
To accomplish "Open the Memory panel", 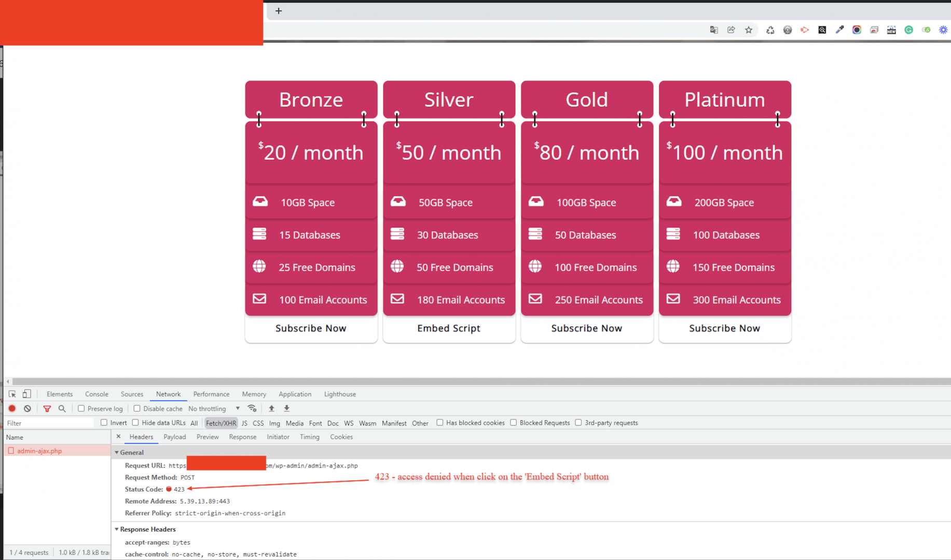I will [254, 394].
